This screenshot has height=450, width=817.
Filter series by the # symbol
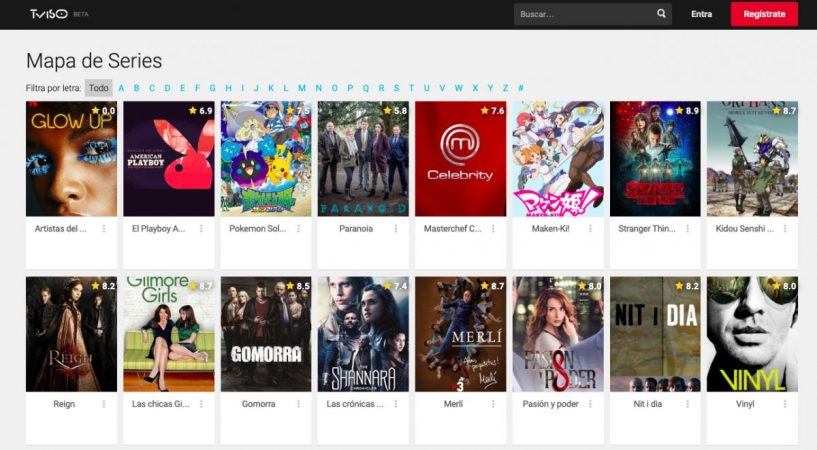click(521, 88)
